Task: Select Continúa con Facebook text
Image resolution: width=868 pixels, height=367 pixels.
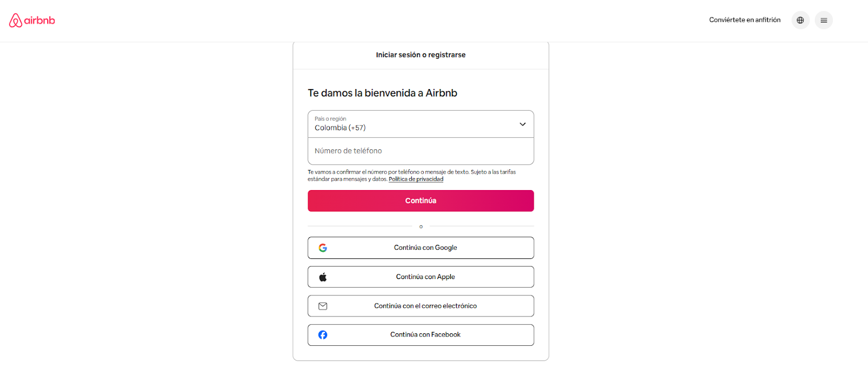Action: [x=425, y=335]
